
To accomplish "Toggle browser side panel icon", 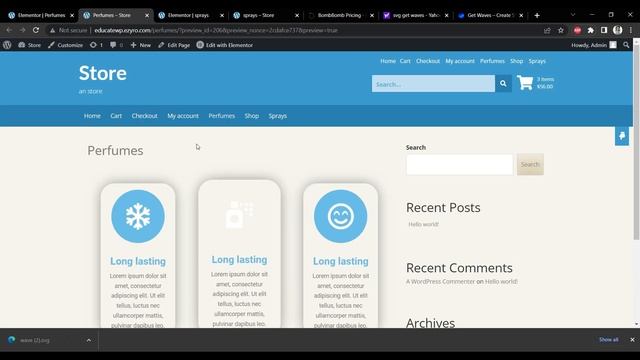I will (604, 30).
